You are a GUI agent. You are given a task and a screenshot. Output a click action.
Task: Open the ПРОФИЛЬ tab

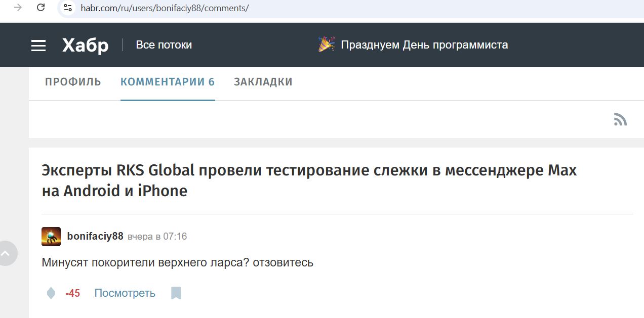pyautogui.click(x=73, y=82)
